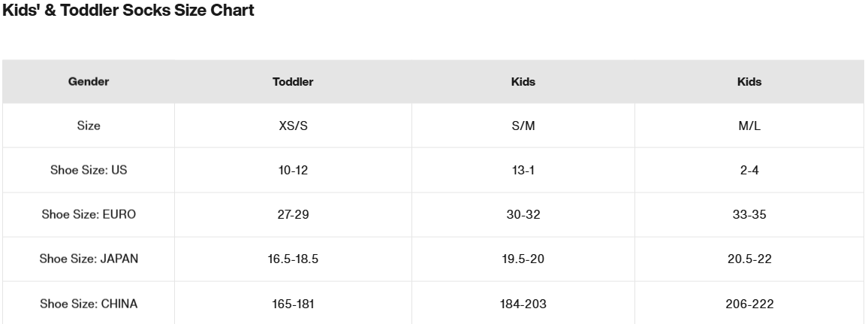Select the 33-35 EURO size cell

click(749, 214)
